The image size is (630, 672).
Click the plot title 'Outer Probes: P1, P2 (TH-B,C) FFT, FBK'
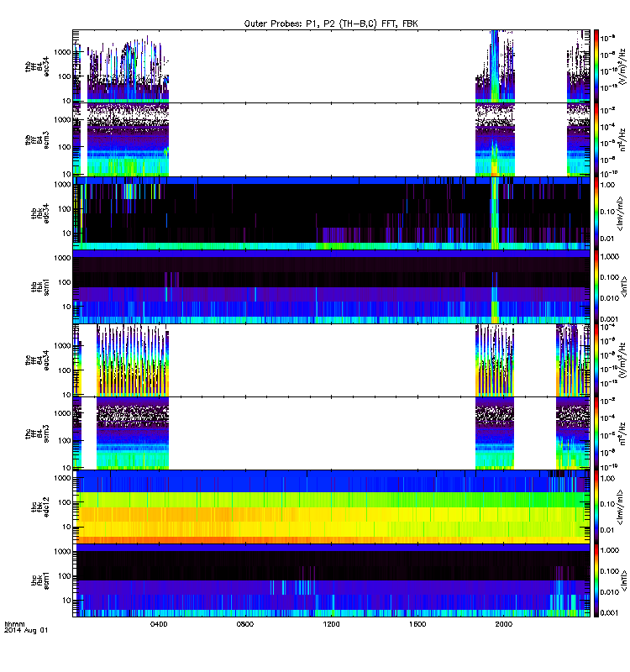(x=331, y=24)
